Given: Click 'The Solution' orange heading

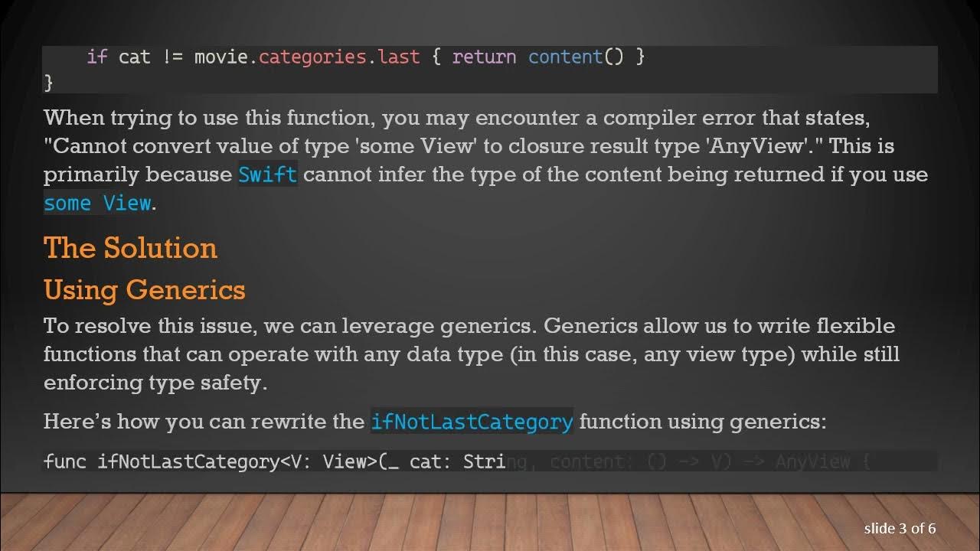Looking at the screenshot, I should 130,248.
